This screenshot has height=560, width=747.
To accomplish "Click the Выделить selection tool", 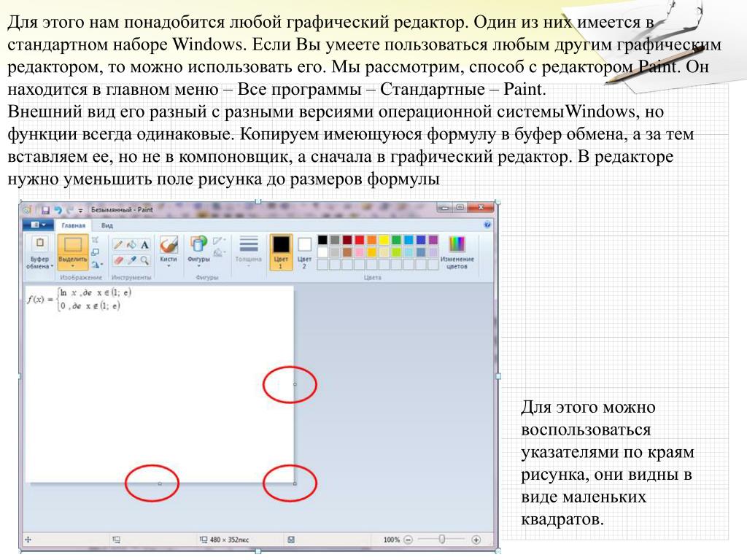I will [x=73, y=252].
